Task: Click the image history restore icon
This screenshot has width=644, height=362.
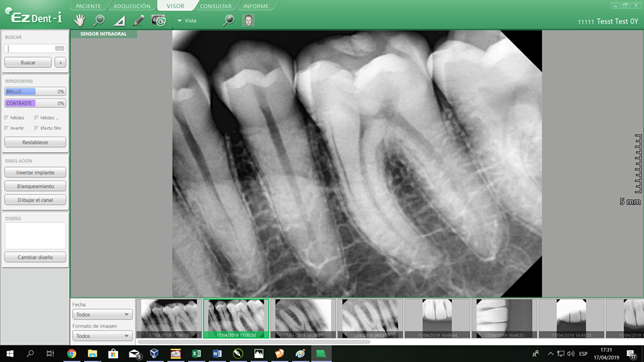Action: (159, 20)
